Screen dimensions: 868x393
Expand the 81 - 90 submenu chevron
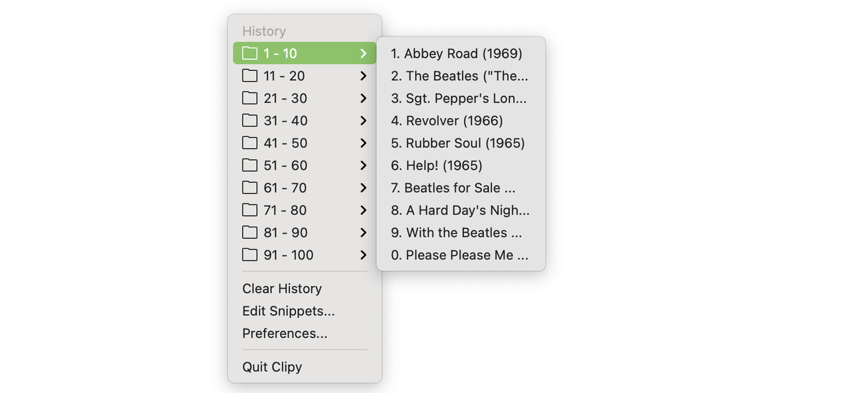click(x=363, y=233)
